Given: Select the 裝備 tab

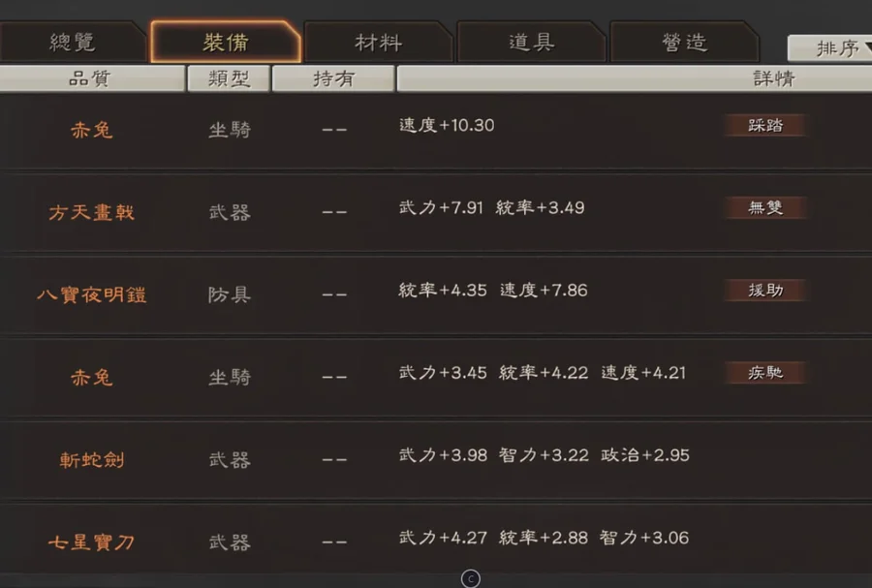Looking at the screenshot, I should coord(225,43).
